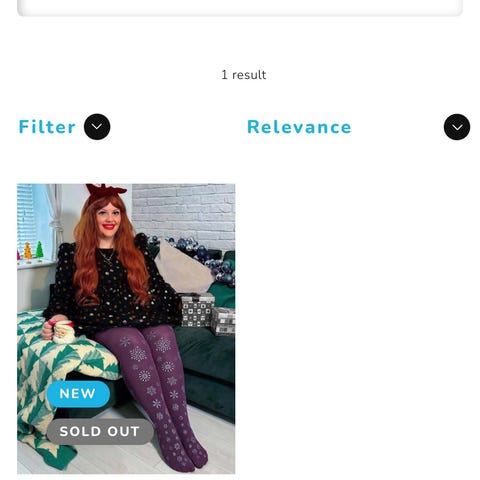Screen dimensions: 480x480
Task: Click the empty area of the Relevance combo box
Action: (x=397, y=127)
